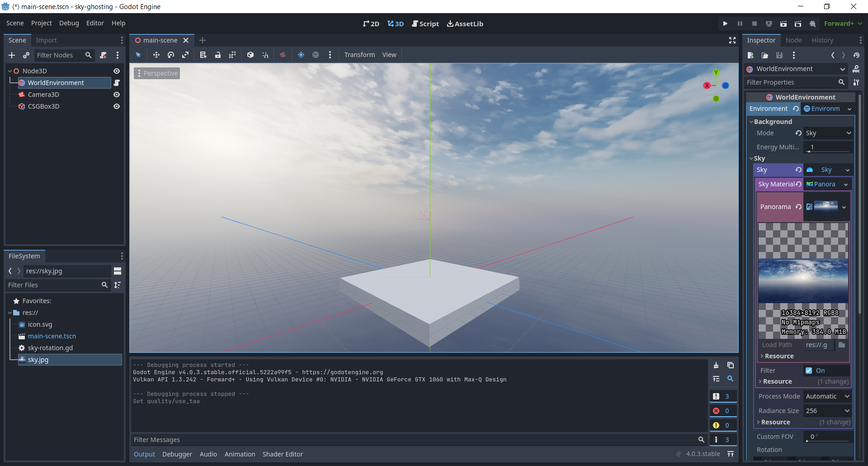Open the Sun preview settings

click(x=301, y=55)
